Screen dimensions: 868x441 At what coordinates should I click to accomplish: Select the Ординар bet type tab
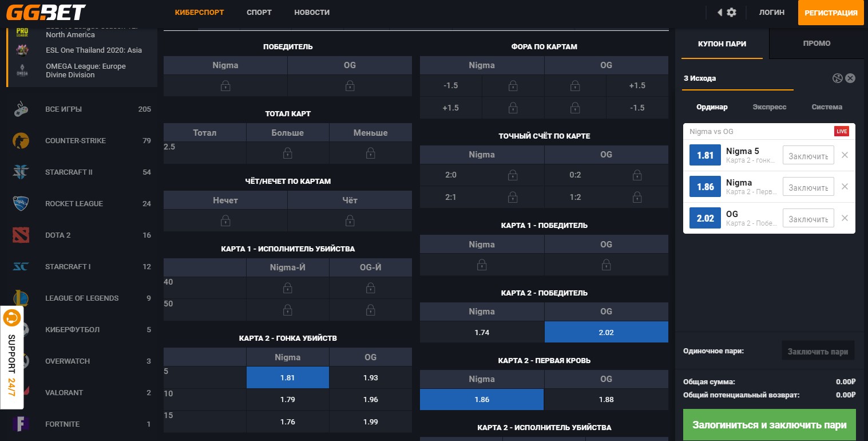click(x=712, y=107)
